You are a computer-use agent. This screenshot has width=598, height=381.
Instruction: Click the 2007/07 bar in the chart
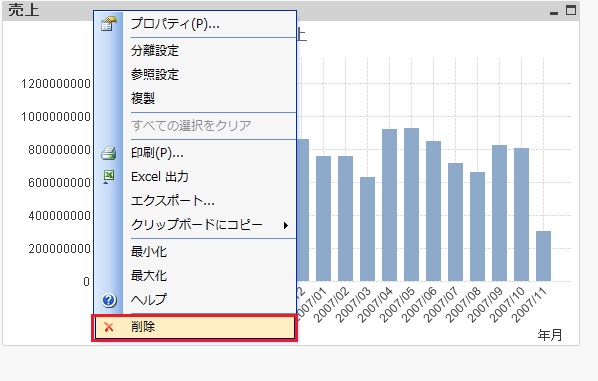[x=455, y=222]
